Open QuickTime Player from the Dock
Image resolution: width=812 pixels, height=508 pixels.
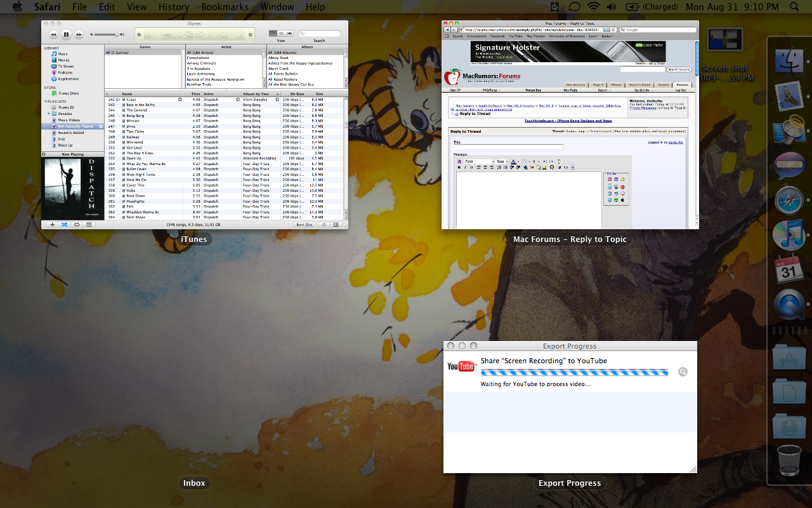[x=789, y=305]
